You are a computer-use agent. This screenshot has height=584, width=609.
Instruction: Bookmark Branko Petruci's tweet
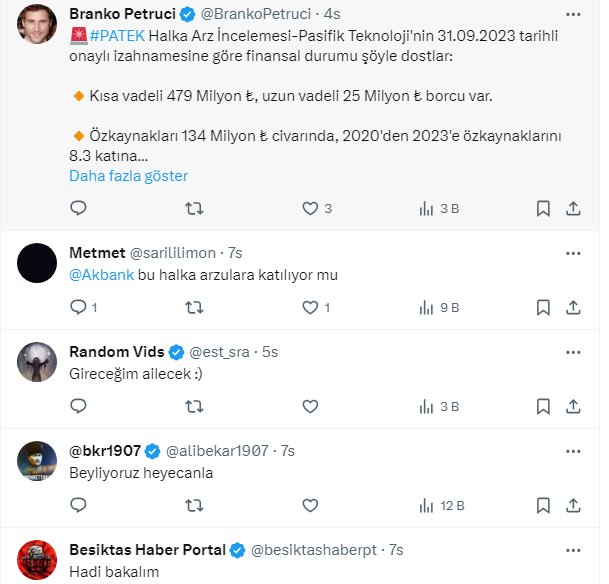(543, 209)
